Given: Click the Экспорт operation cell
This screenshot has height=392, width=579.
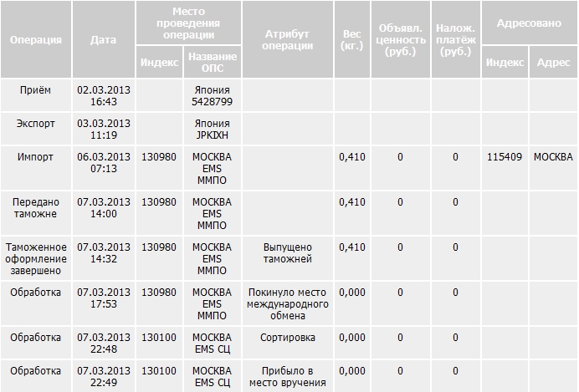Looking at the screenshot, I should pos(35,123).
